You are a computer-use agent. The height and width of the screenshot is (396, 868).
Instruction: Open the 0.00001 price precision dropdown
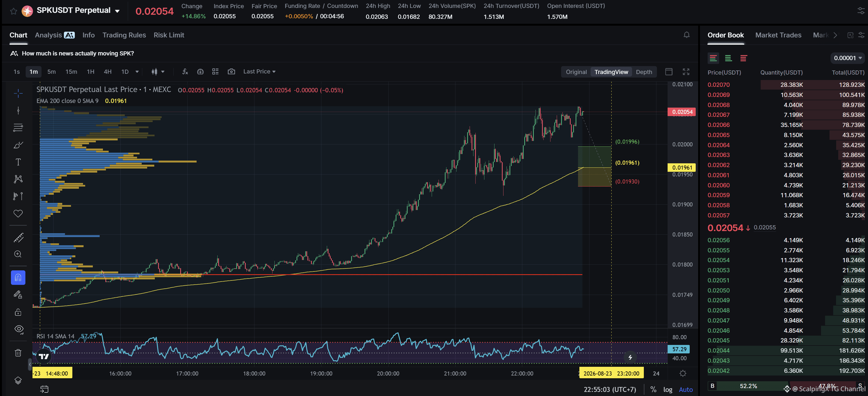[x=848, y=58]
